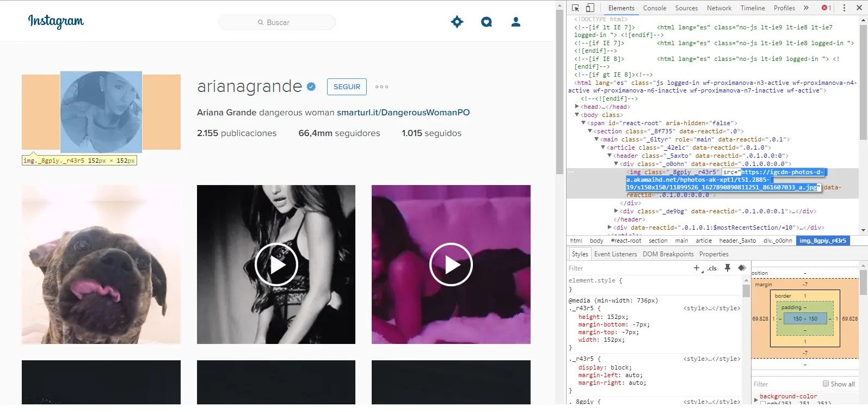Click the red error count indicator

(827, 8)
